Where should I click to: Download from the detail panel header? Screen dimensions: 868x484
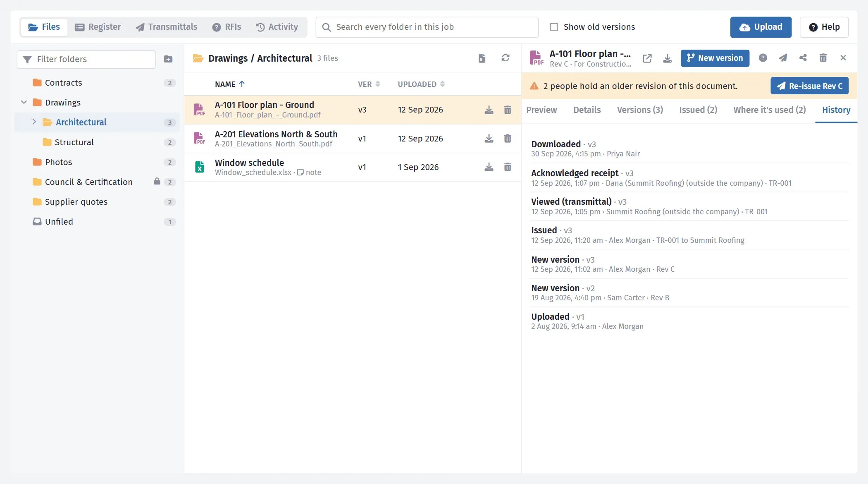point(667,58)
